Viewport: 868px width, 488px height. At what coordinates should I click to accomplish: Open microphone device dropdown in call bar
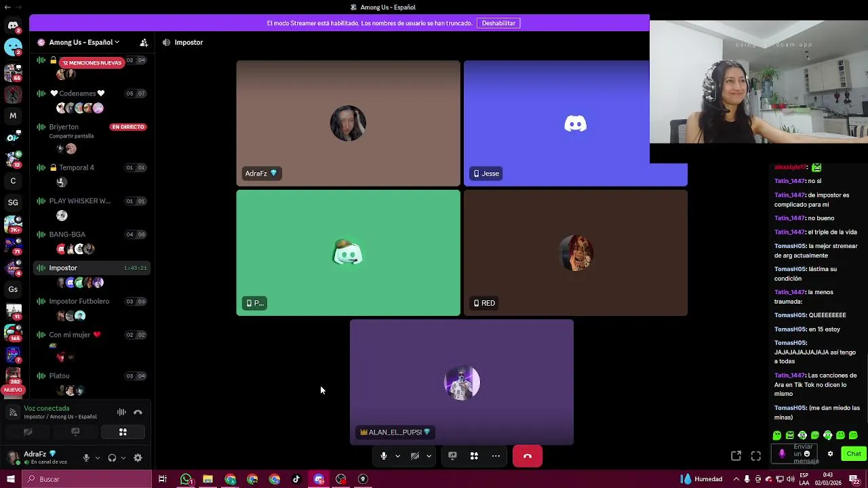click(397, 455)
